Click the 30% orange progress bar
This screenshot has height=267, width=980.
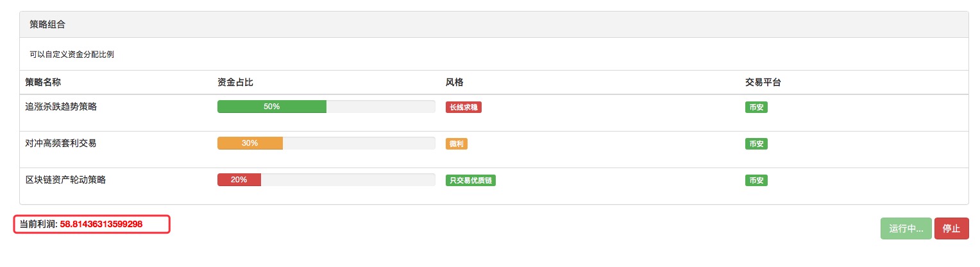[250, 143]
